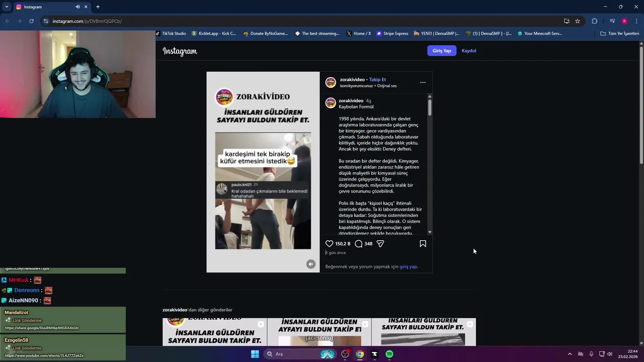Open first related post thumbnail
The height and width of the screenshot is (362, 644).
[x=215, y=332]
